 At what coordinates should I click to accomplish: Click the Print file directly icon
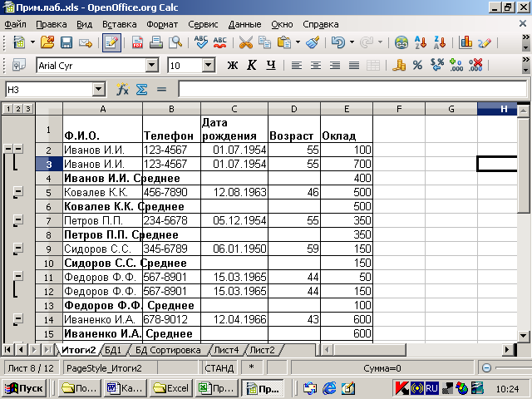click(x=156, y=42)
